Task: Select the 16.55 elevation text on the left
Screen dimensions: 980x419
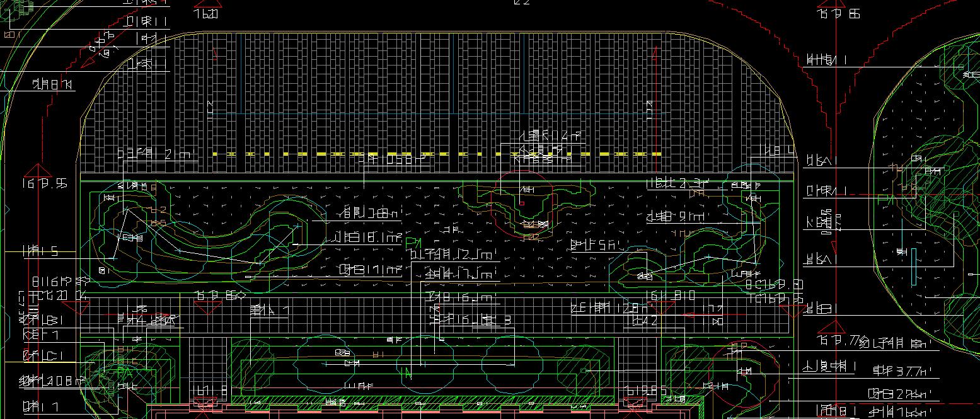Action: point(44,184)
